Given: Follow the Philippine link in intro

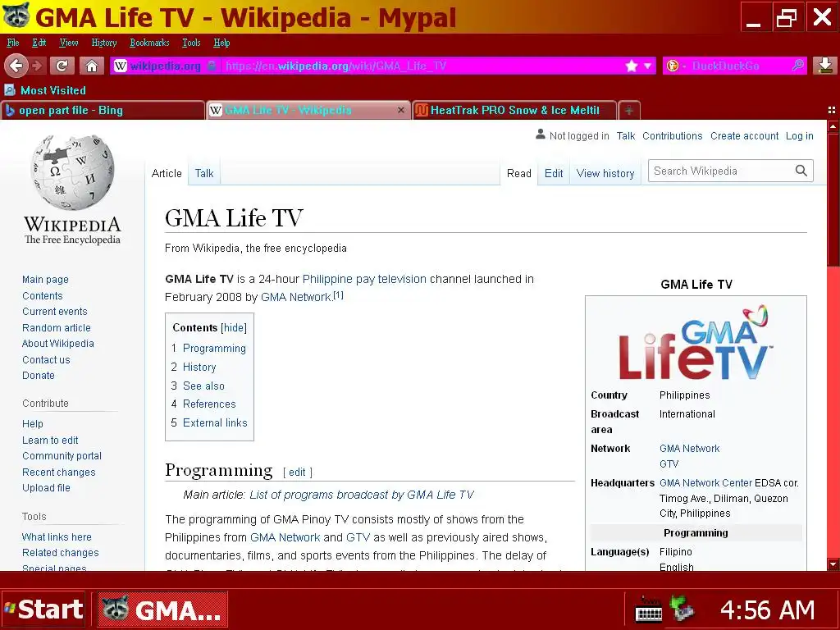Looking at the screenshot, I should click(x=327, y=279).
